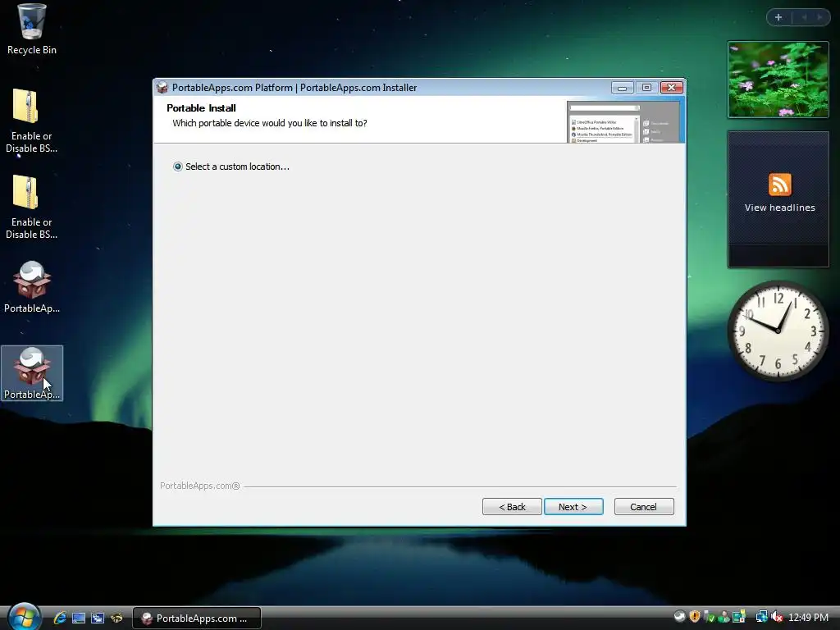Click the flower slideshow gadget picture

(x=778, y=80)
